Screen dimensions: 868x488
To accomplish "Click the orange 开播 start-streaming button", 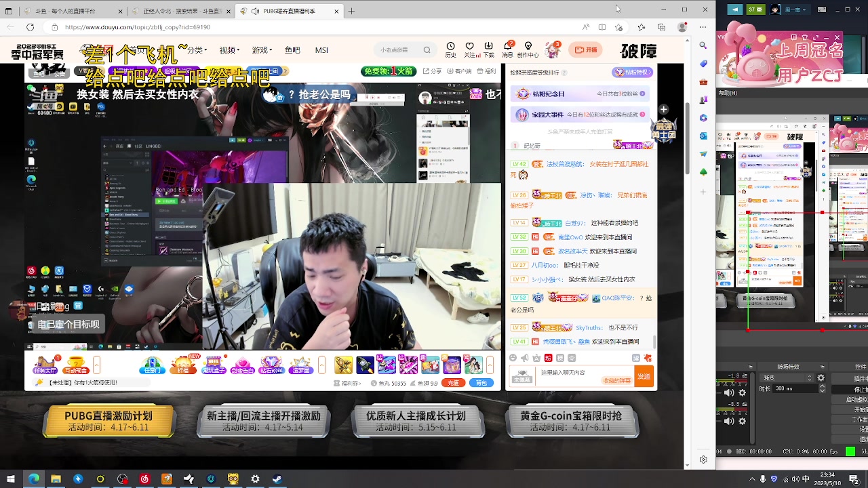I will [587, 49].
